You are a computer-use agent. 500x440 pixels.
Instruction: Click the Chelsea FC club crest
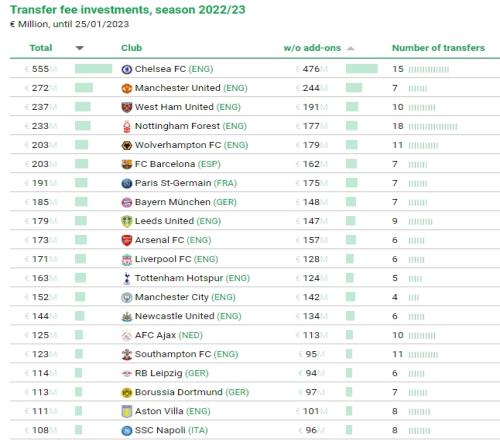pos(127,69)
